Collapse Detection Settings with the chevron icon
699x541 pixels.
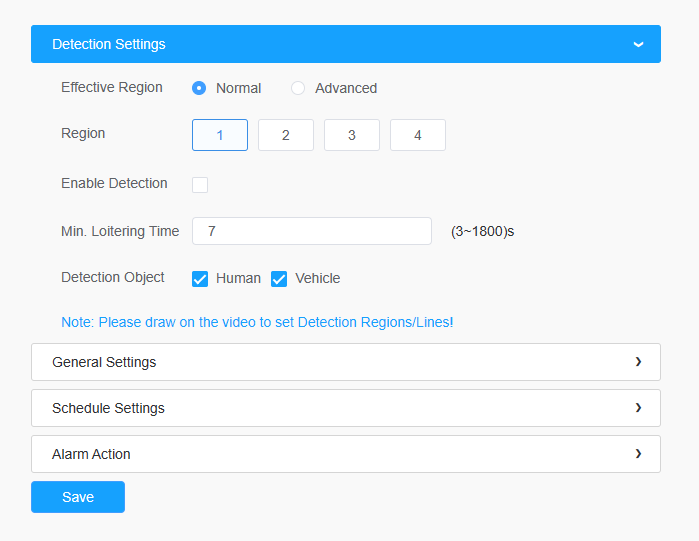pos(638,44)
